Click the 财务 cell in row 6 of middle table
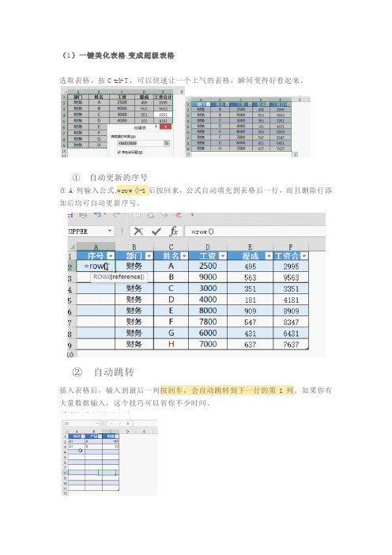This screenshot has width=392, height=555. 134,311
